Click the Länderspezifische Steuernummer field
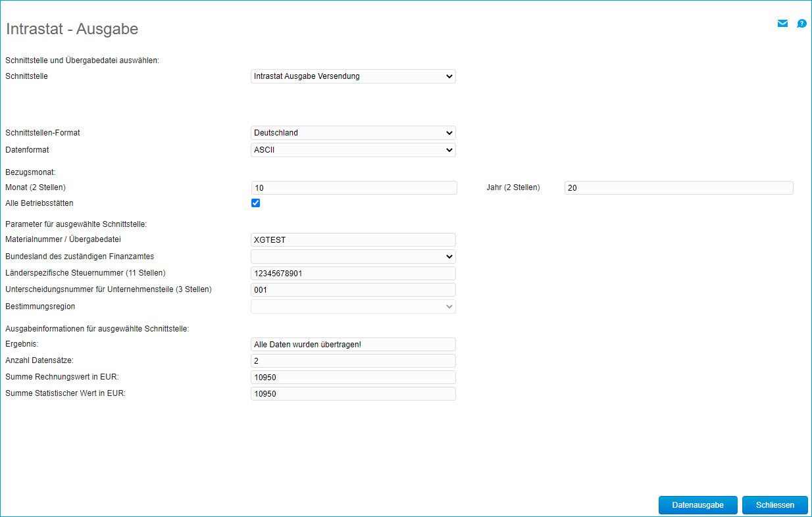The image size is (812, 517). 353,274
